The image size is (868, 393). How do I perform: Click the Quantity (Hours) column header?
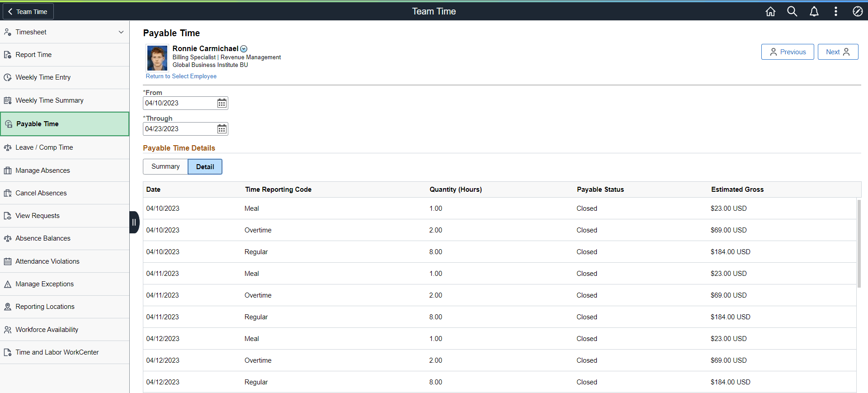(456, 189)
